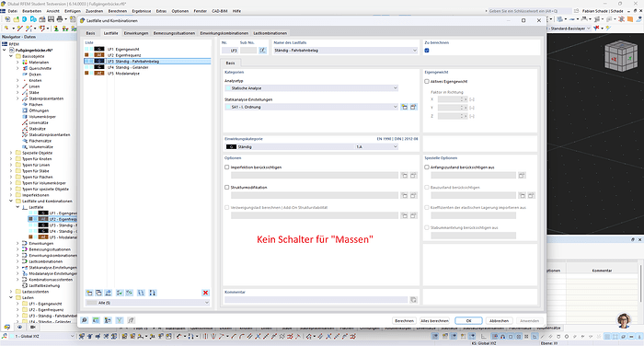
Task: Click the copy load case icon below the list
Action: [x=98, y=293]
